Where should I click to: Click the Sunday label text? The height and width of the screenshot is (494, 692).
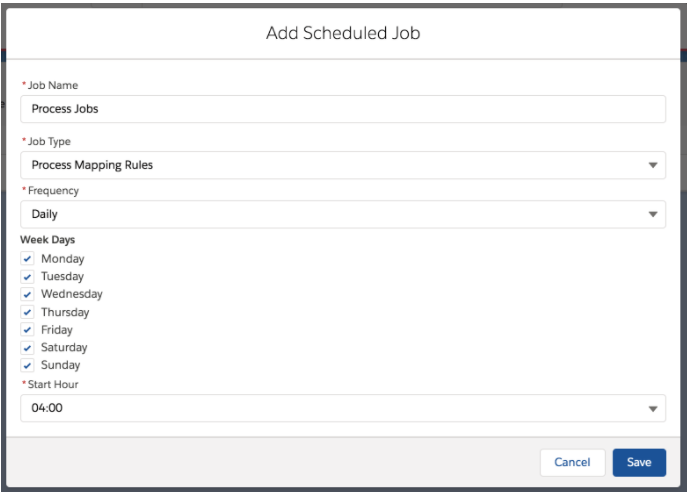(x=61, y=365)
